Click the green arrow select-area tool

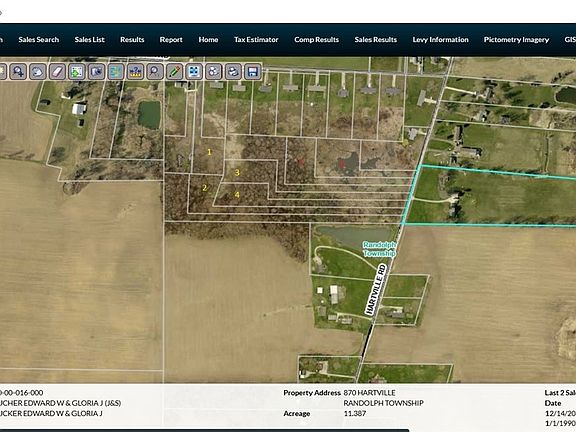pos(76,72)
